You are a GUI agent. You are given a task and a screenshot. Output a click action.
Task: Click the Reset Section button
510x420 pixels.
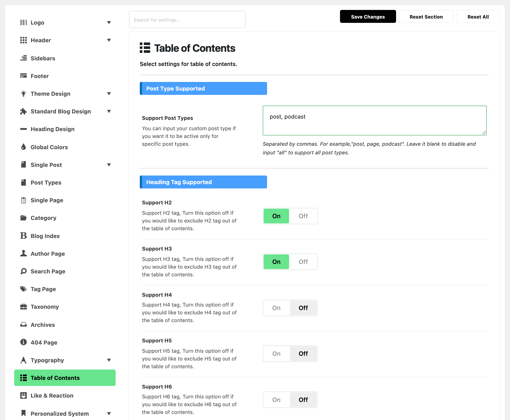pos(426,17)
